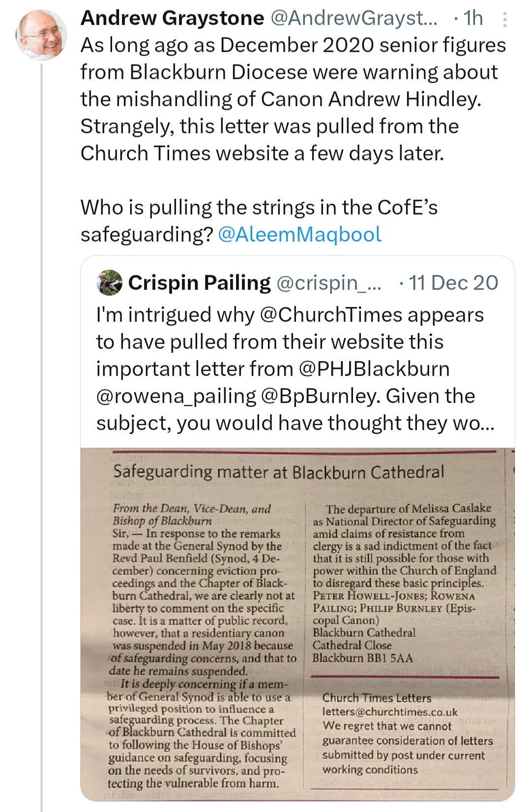Click the @crispin_... handle in quoted tweet
The width and height of the screenshot is (531, 812).
[329, 283]
